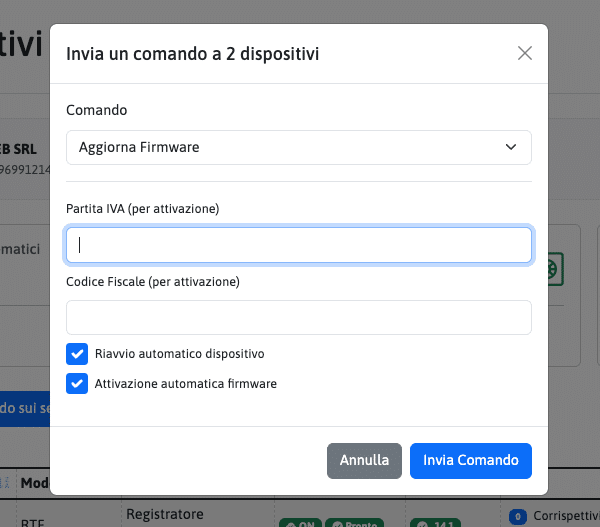Click the blue 0 Corrispettivi counter badge

pyautogui.click(x=517, y=517)
